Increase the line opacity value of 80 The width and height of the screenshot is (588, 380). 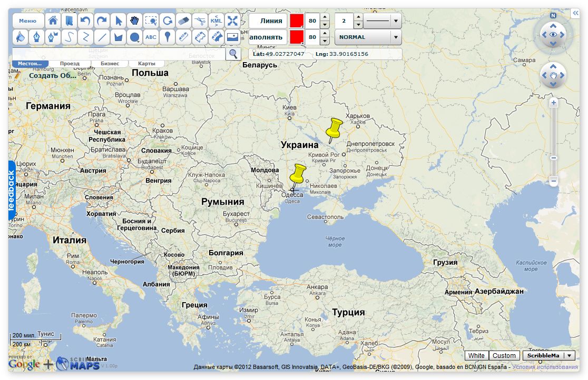[325, 18]
